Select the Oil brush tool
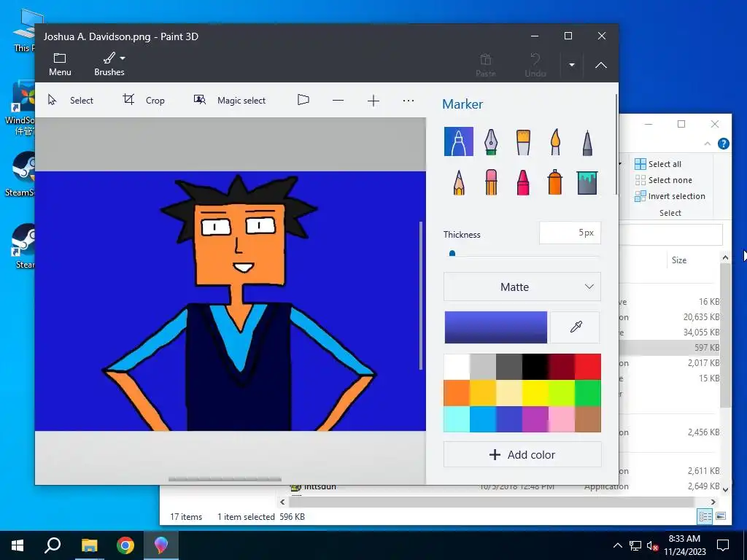Viewport: 747px width, 560px height. [523, 141]
